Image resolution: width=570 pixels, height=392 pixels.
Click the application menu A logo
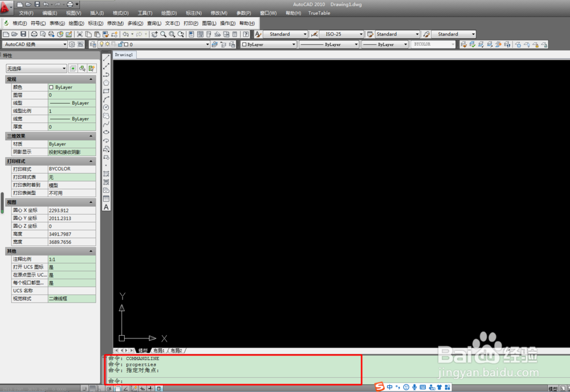click(6, 7)
